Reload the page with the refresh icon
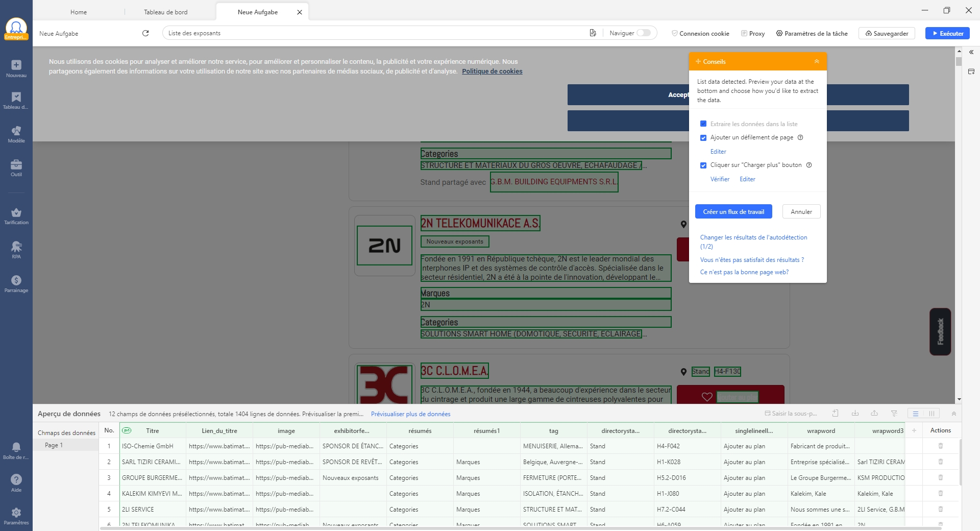The width and height of the screenshot is (980, 531). coord(145,33)
